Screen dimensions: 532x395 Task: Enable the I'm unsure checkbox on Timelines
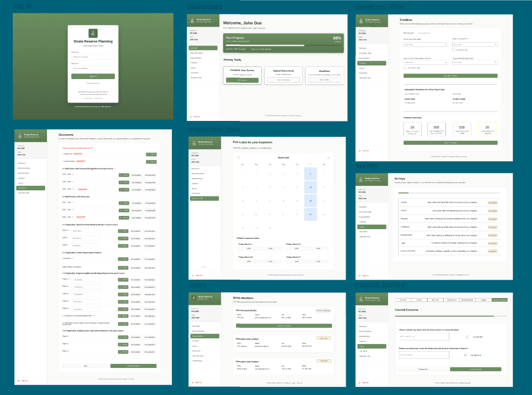point(454,50)
